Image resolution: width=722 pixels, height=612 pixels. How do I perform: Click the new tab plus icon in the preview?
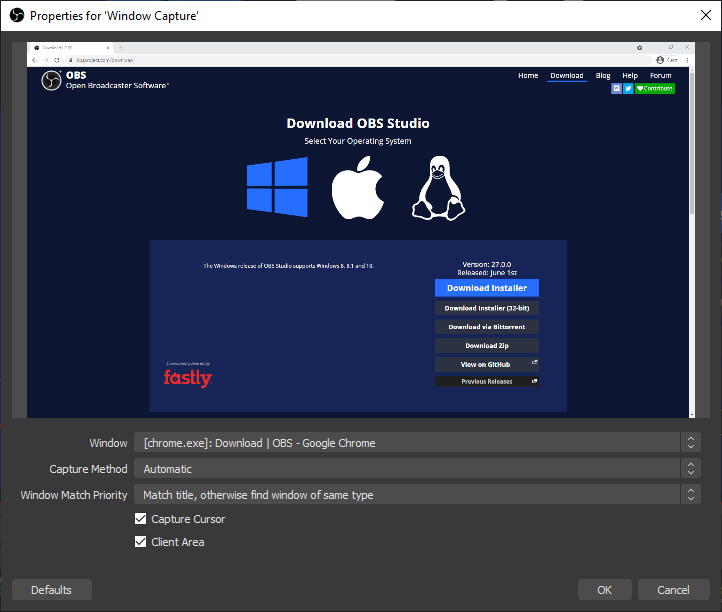tap(121, 47)
